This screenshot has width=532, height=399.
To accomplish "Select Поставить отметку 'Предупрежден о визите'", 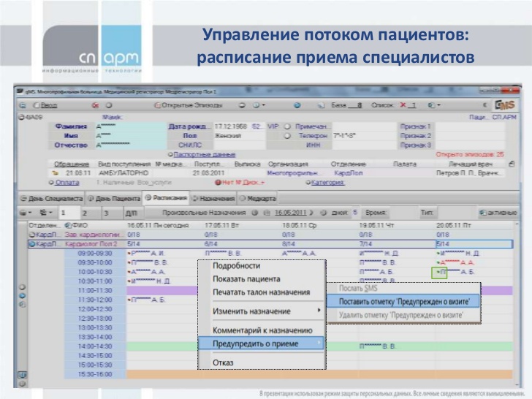I will (403, 301).
